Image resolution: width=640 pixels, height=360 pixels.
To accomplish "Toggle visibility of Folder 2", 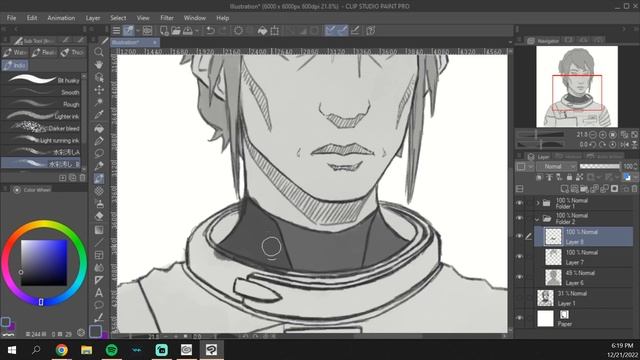I will click(520, 218).
